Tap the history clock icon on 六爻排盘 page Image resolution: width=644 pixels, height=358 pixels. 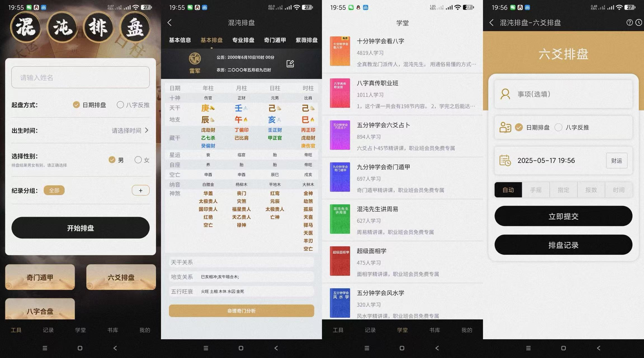(640, 22)
